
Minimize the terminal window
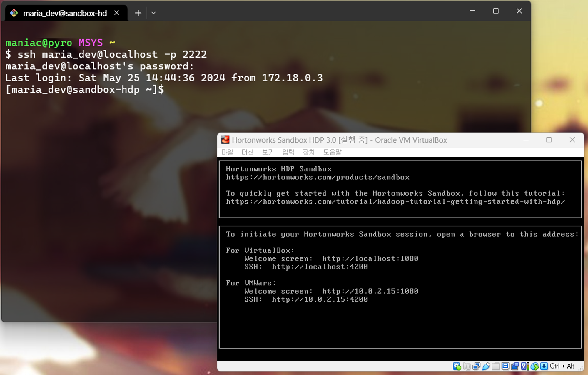[472, 11]
